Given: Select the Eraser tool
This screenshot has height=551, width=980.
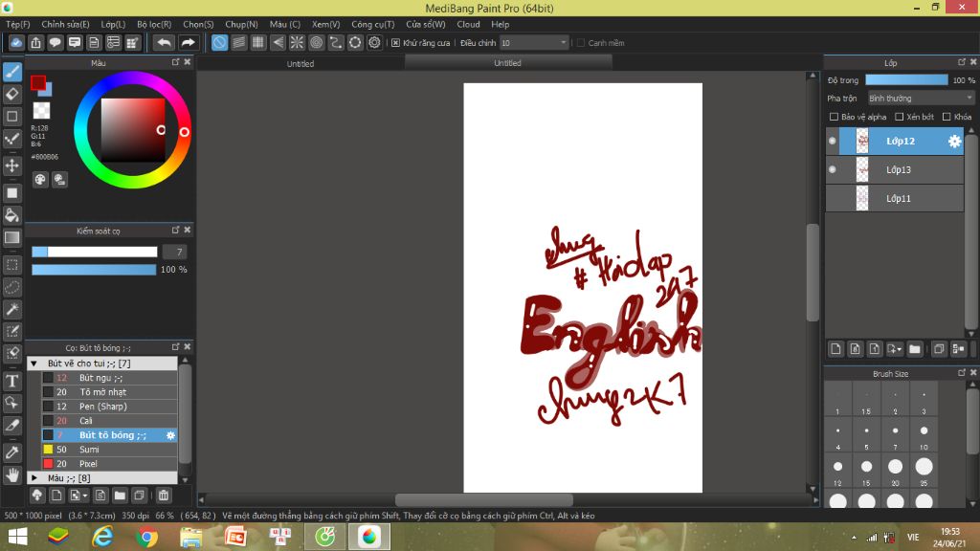Looking at the screenshot, I should (x=11, y=95).
